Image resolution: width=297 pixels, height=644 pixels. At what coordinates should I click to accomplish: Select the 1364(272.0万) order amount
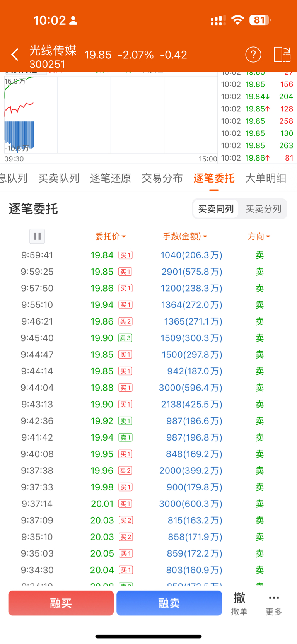click(x=192, y=305)
